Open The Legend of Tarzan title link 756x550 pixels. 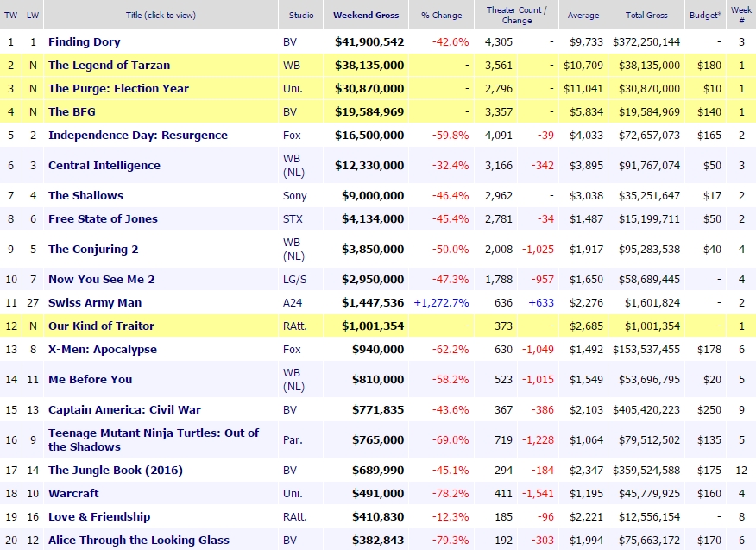109,65
